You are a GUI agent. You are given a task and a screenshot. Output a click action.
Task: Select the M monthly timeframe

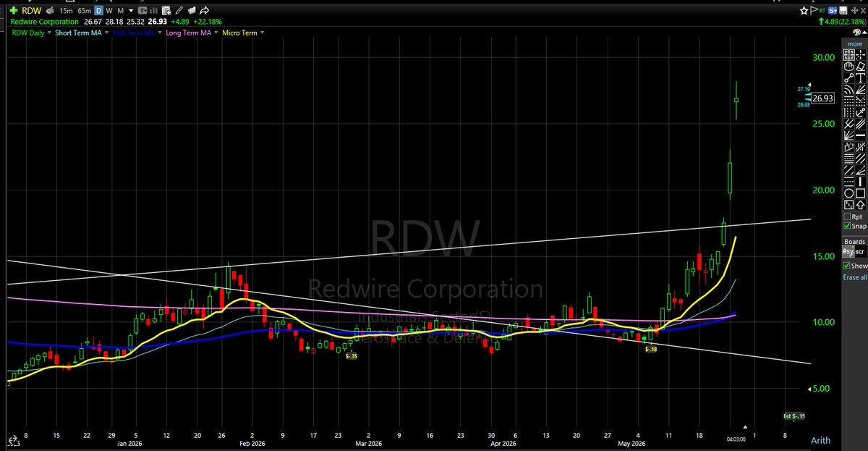pyautogui.click(x=121, y=11)
